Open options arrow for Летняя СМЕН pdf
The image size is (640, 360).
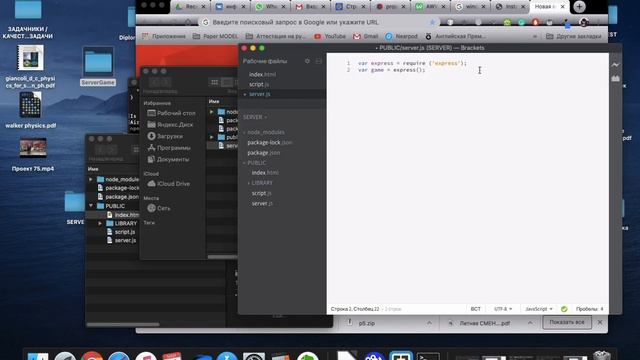(530, 323)
